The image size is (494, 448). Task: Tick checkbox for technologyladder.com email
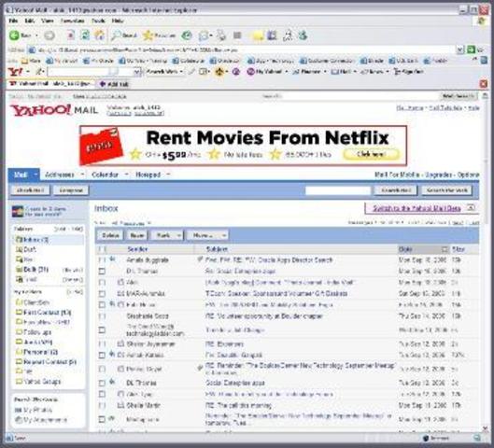102,330
